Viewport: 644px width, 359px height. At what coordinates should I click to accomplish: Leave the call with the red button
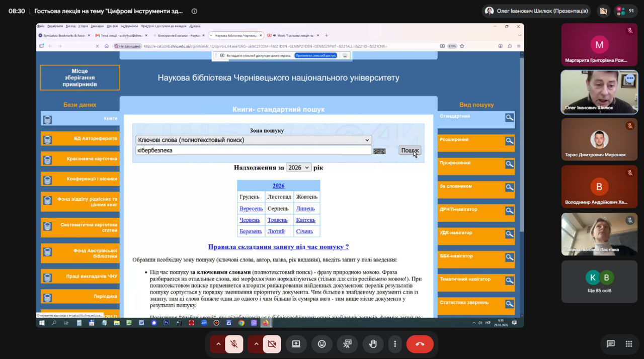coord(420,344)
